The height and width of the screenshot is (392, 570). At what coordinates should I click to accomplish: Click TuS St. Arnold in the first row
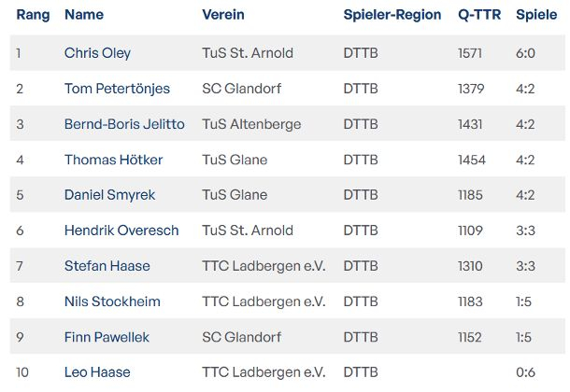pyautogui.click(x=248, y=53)
